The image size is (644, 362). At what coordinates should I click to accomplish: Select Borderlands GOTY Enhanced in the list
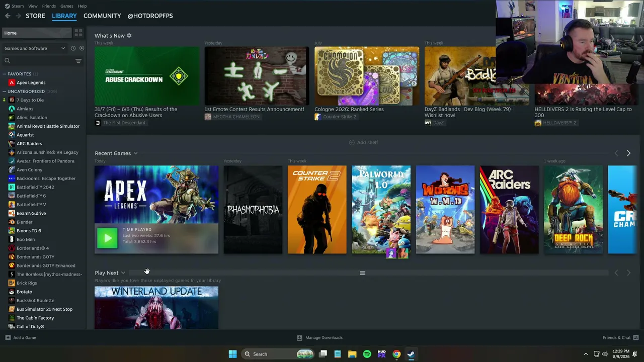click(46, 265)
